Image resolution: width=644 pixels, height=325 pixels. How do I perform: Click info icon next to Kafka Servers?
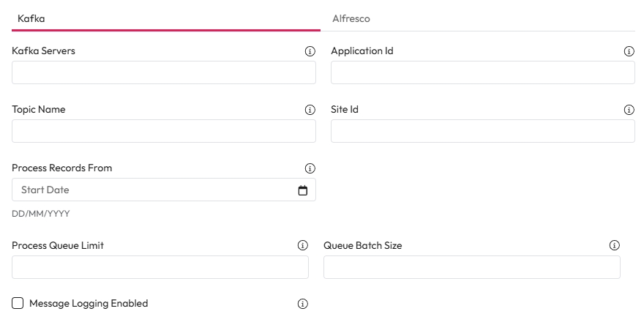pyautogui.click(x=310, y=52)
